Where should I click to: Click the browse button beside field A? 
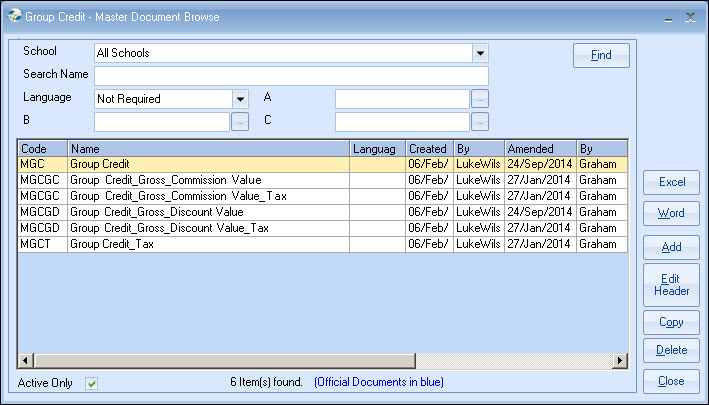(x=480, y=98)
